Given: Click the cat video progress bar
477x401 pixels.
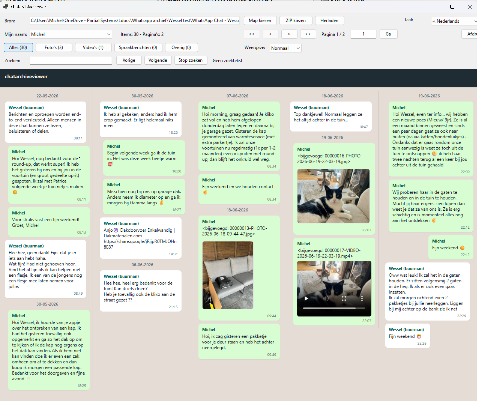Looking at the screenshot, I should pyautogui.click(x=334, y=308).
